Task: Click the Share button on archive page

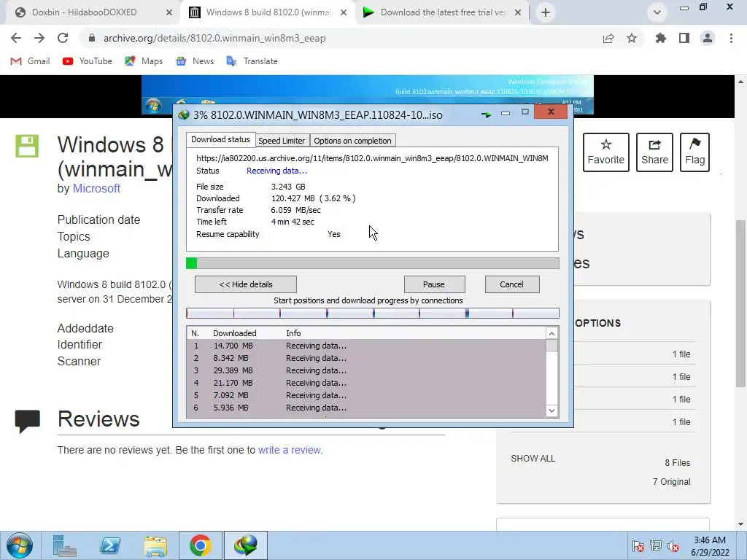Action: 654,152
